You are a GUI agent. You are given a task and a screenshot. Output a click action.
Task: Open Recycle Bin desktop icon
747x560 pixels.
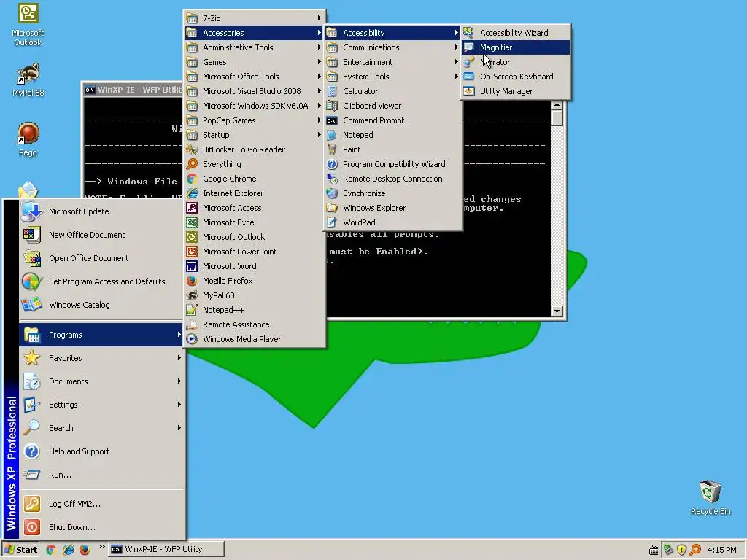pyautogui.click(x=711, y=497)
